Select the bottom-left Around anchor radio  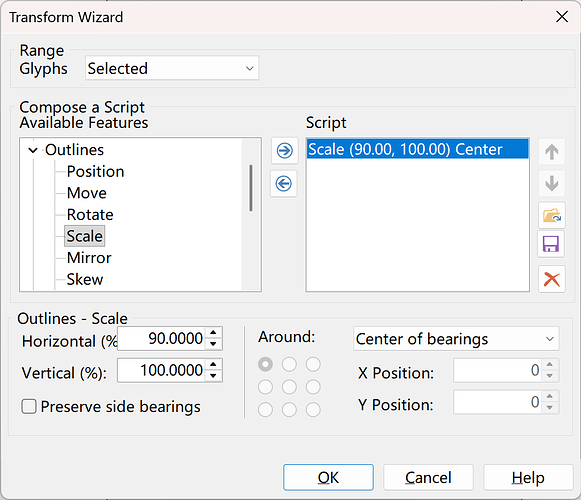pyautogui.click(x=265, y=410)
